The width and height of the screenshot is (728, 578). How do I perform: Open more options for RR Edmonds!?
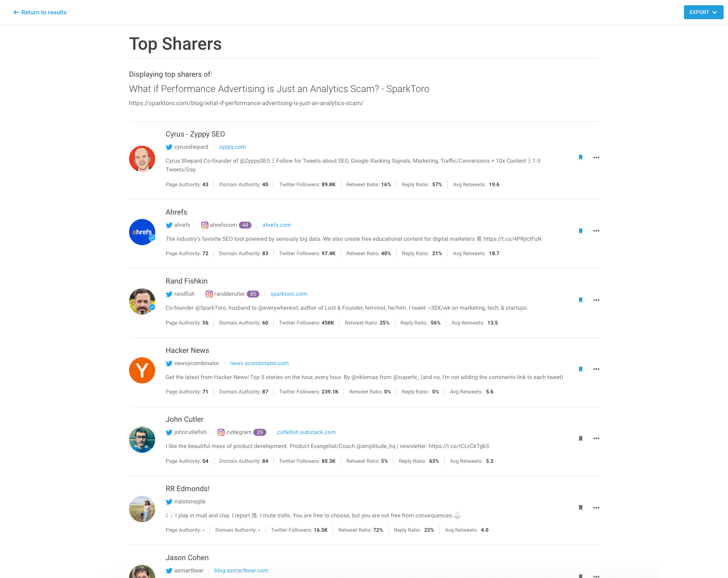tap(596, 508)
